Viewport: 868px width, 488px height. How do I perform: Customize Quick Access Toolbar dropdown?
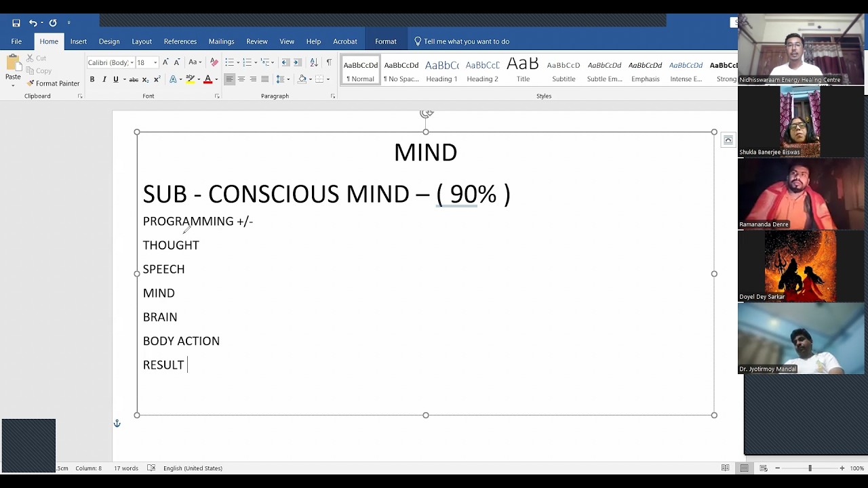click(x=68, y=22)
